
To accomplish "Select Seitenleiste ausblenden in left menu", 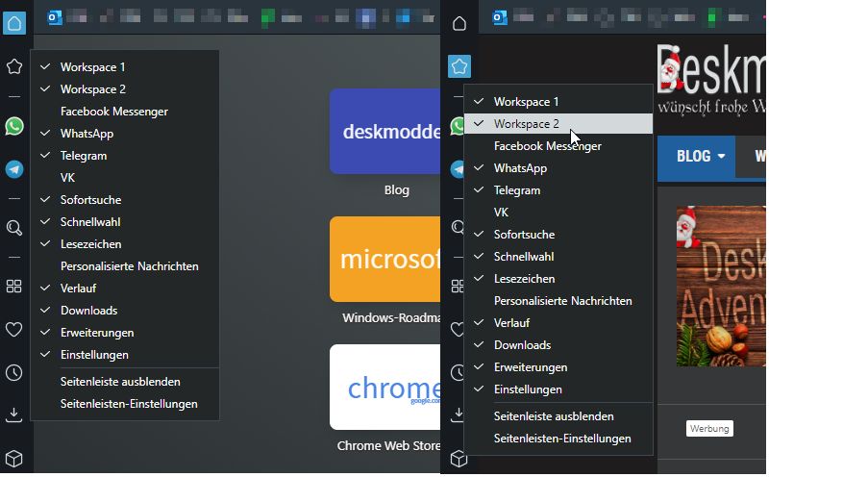I will (125, 382).
